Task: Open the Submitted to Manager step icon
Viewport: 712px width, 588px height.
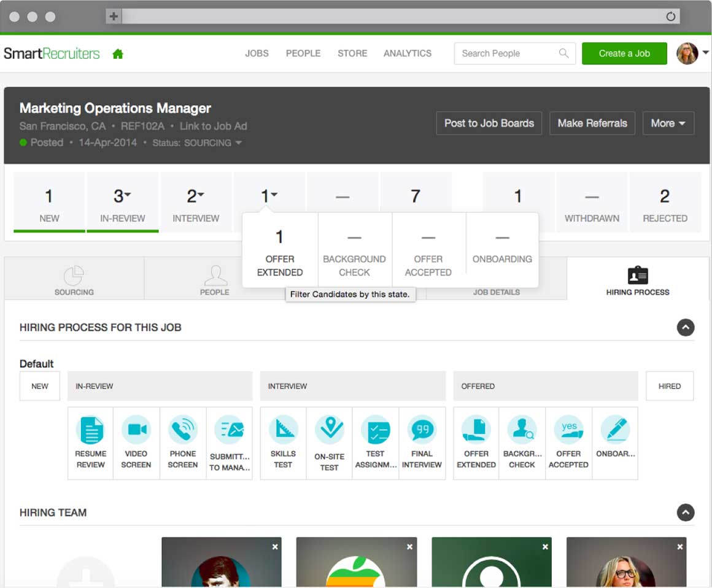Action: coord(230,430)
